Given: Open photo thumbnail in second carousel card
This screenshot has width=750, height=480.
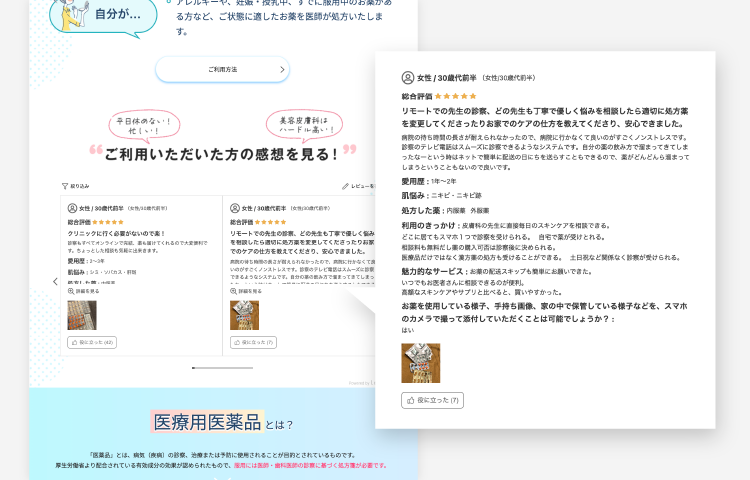Looking at the screenshot, I should tap(244, 315).
